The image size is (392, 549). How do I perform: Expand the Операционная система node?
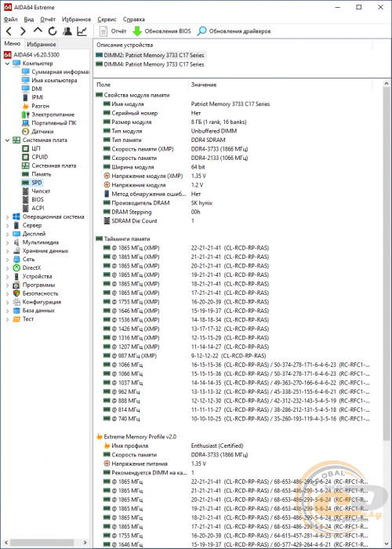click(x=7, y=216)
